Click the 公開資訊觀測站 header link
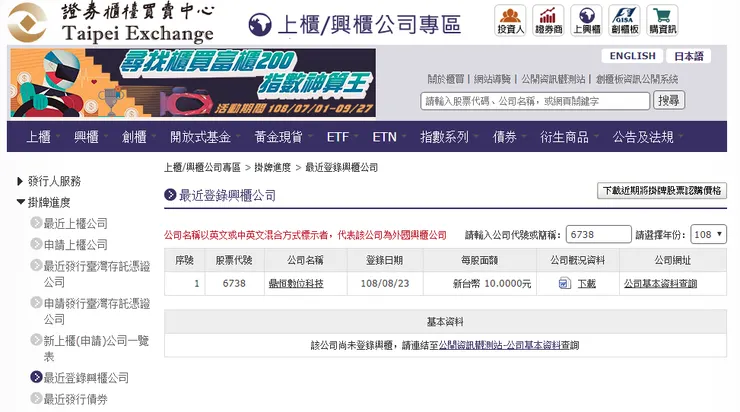 [553, 79]
